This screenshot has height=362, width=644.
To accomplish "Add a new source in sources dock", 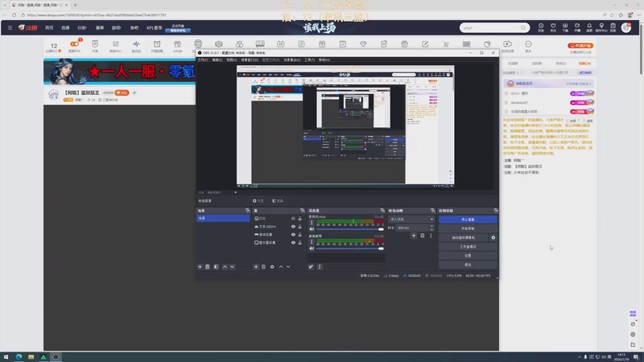I will (256, 267).
